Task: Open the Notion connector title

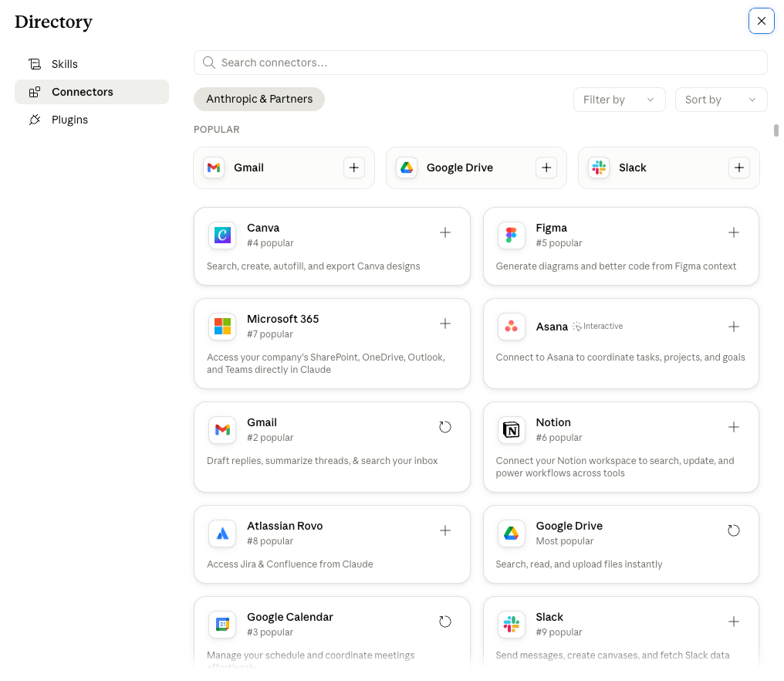Action: pos(553,422)
